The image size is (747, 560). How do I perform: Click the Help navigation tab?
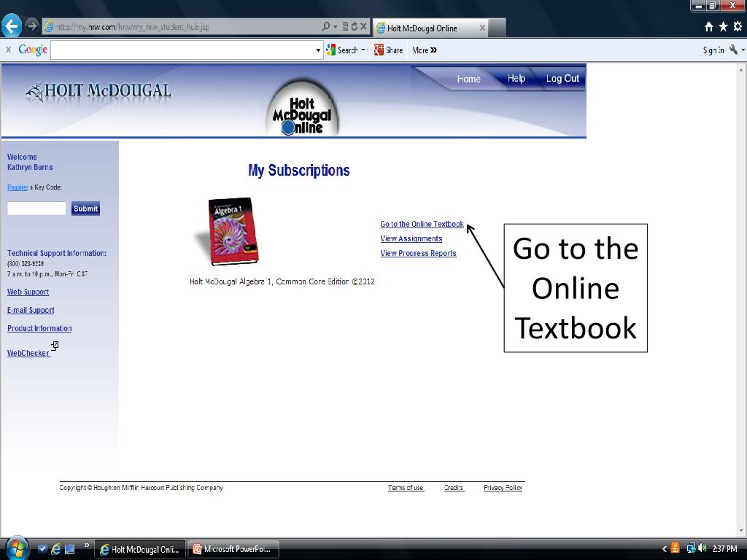(516, 79)
